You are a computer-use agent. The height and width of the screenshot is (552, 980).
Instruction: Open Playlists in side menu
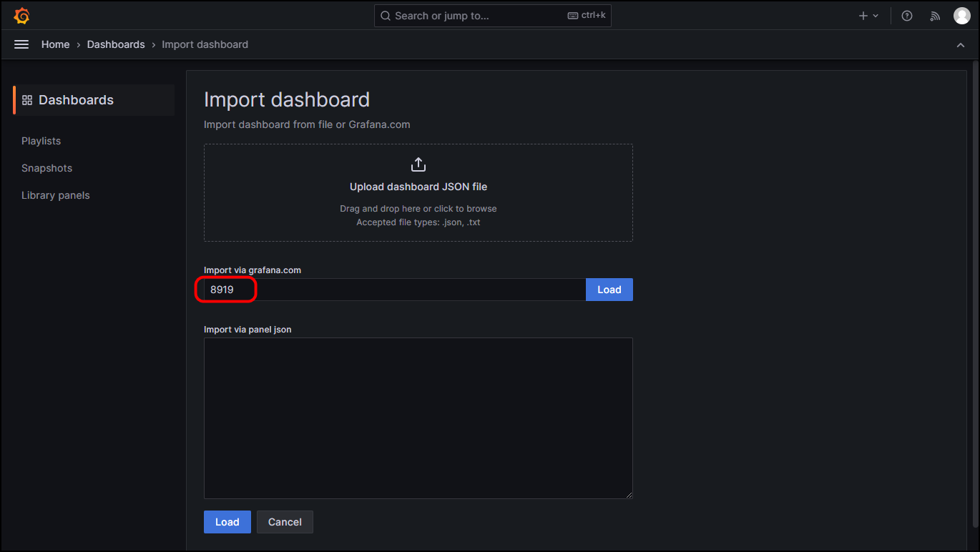(41, 141)
